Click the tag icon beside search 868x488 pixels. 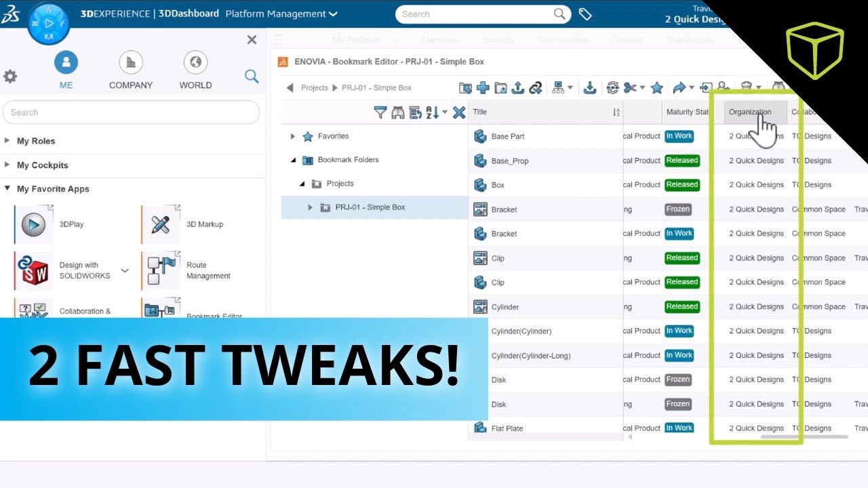[585, 14]
